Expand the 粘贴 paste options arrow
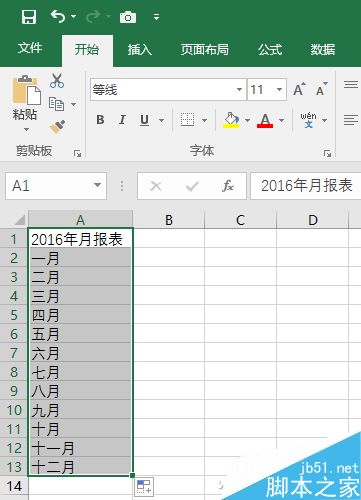Image resolution: width=361 pixels, height=500 pixels. tap(26, 129)
